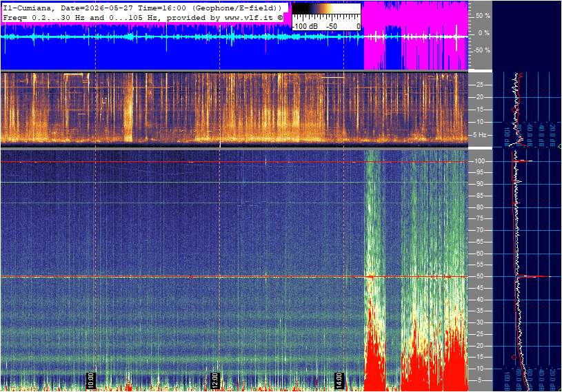Click the '50 %' amplitude label

pyautogui.click(x=483, y=16)
